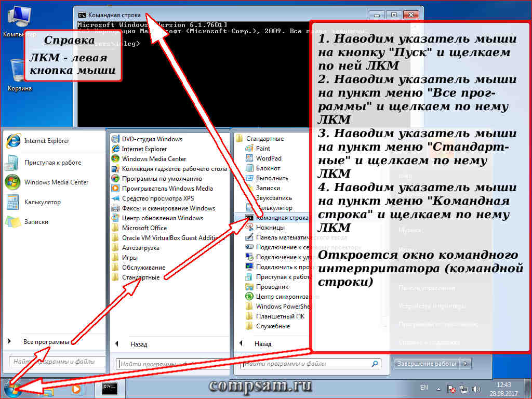Expand the Игры folder
Image resolution: width=532 pixels, height=399 pixels.
point(125,258)
